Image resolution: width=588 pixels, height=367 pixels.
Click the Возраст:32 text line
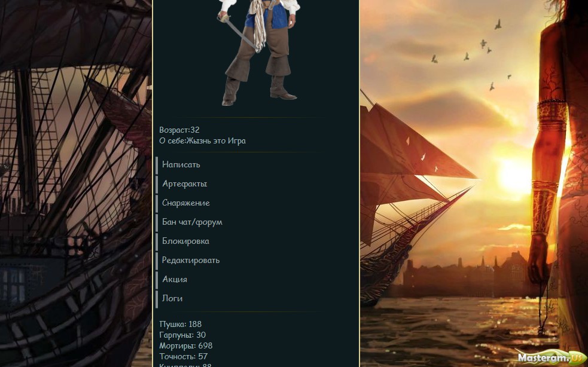pyautogui.click(x=179, y=130)
